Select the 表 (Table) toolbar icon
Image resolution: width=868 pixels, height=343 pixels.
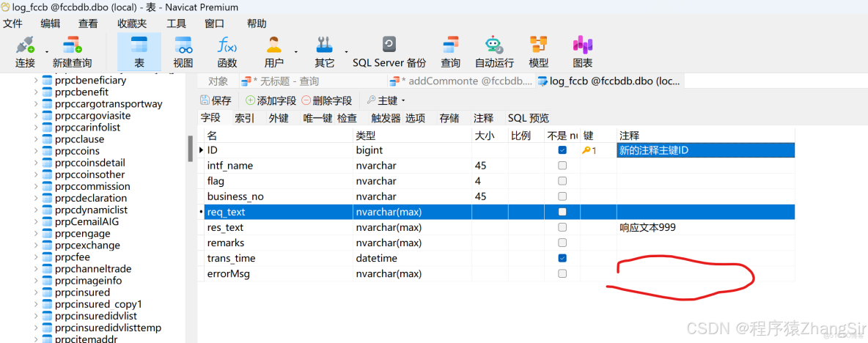point(139,45)
